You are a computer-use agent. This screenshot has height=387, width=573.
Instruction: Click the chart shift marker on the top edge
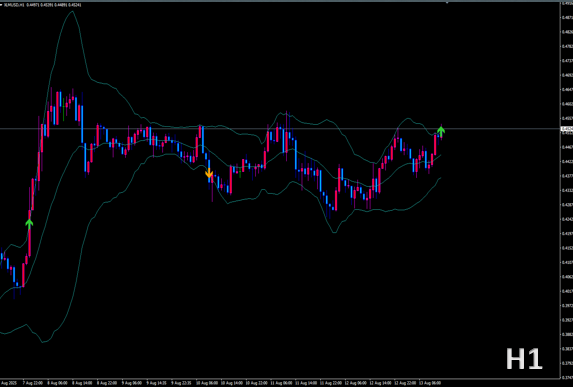point(447,3)
